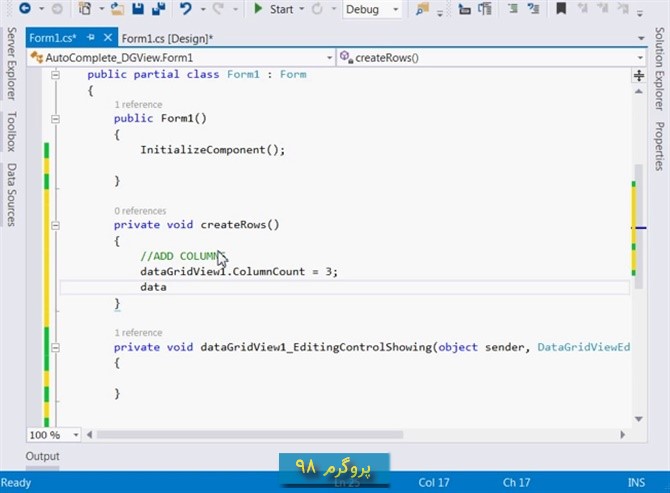The width and height of the screenshot is (670, 493).
Task: Toggle the pin on the Form1.cs tab
Action: [x=91, y=38]
